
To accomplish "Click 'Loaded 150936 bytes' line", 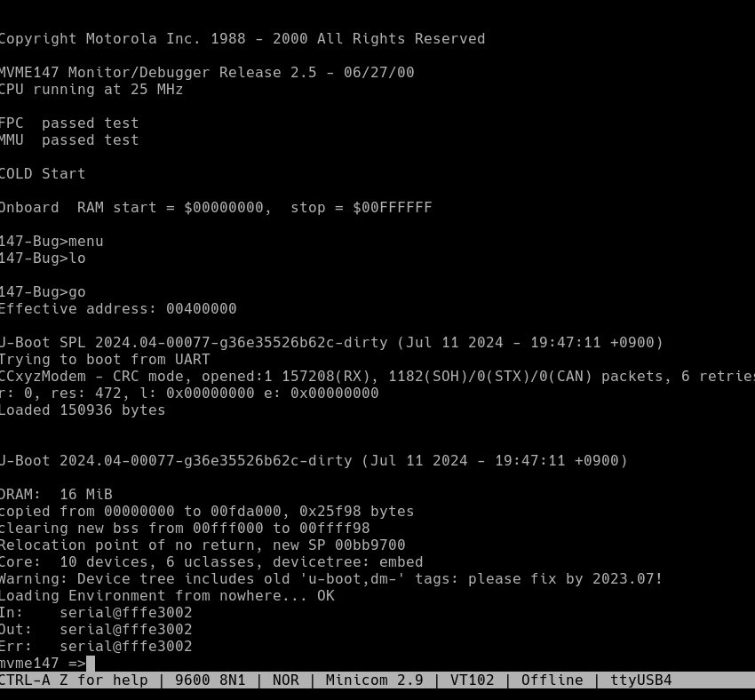I will click(x=83, y=410).
